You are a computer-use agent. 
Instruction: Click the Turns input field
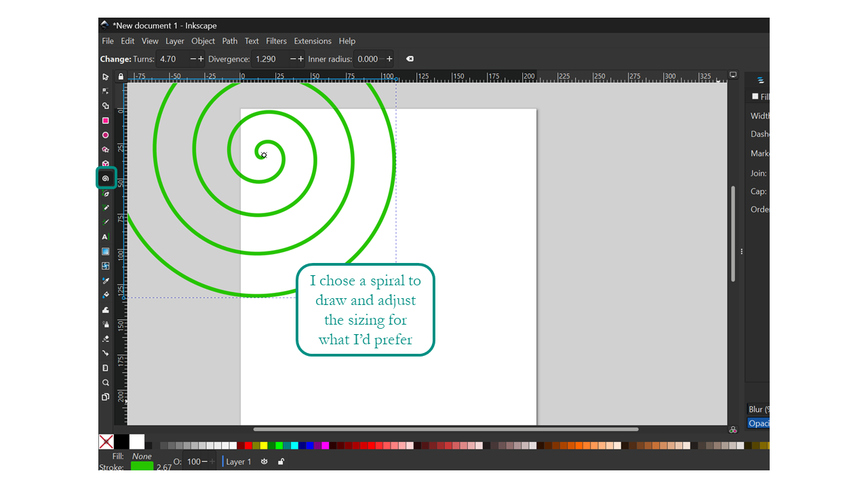click(x=172, y=59)
